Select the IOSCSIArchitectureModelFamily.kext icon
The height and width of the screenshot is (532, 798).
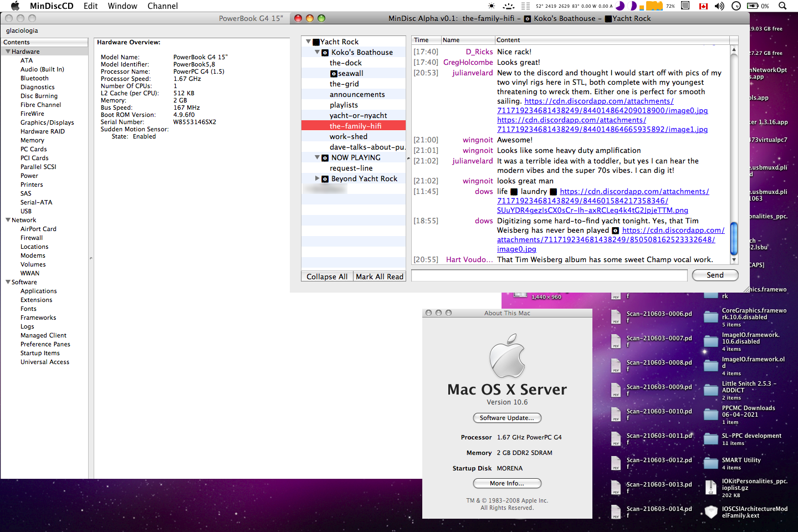click(x=711, y=512)
